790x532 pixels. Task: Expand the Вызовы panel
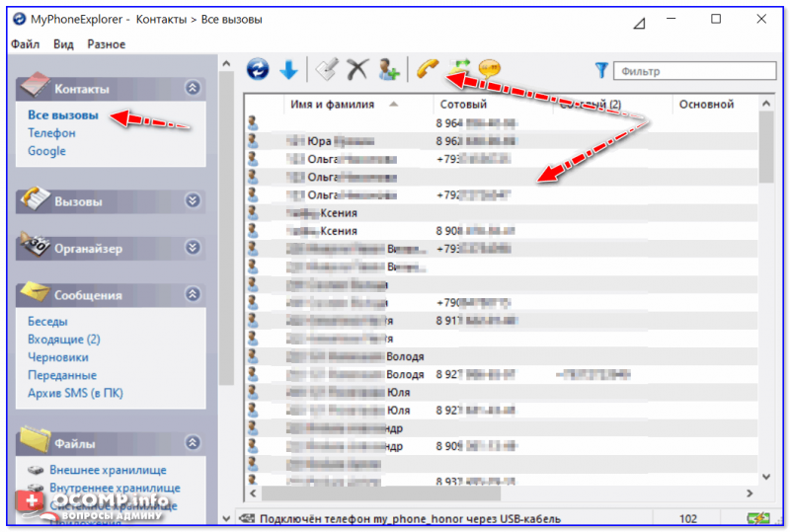(x=193, y=201)
